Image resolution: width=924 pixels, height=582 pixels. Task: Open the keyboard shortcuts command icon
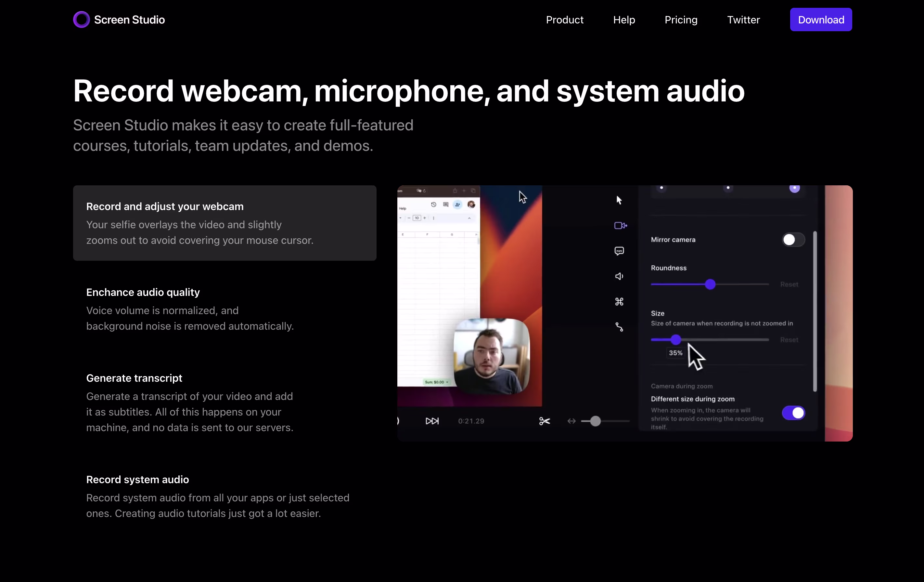[x=619, y=301]
